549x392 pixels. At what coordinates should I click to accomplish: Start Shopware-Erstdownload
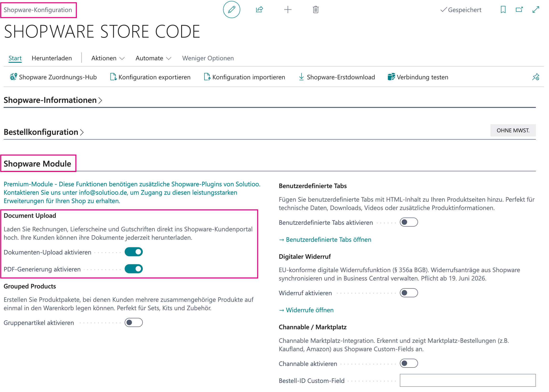337,77
